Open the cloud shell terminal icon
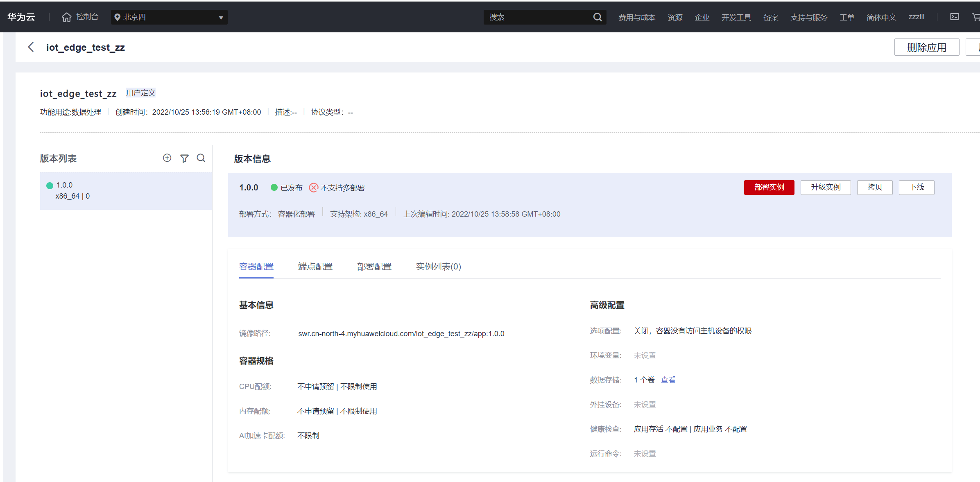The width and height of the screenshot is (980, 482). coord(954,17)
